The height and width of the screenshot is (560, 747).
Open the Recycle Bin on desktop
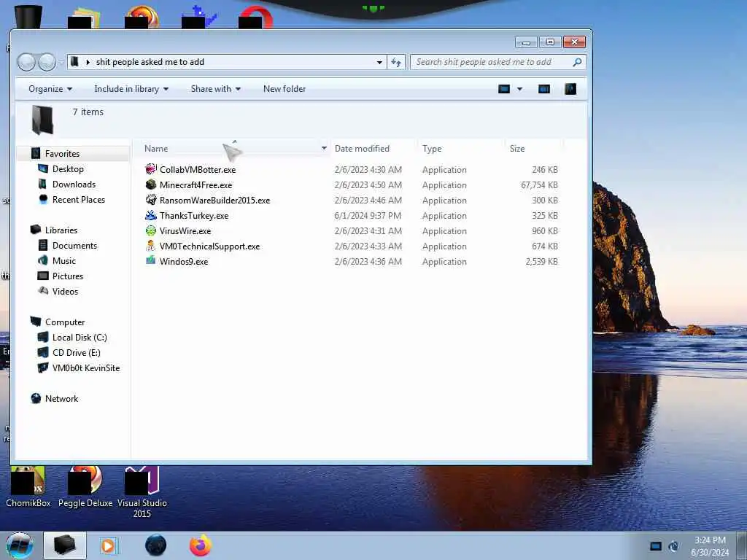(x=28, y=16)
